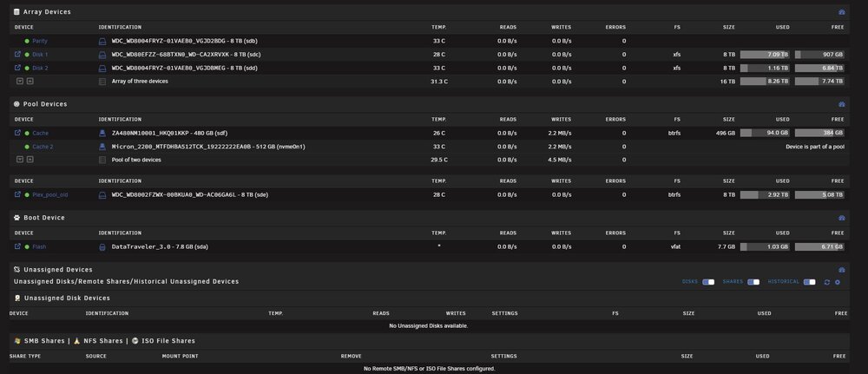Open the Disk 2 device link
868x374 pixels.
(x=40, y=68)
